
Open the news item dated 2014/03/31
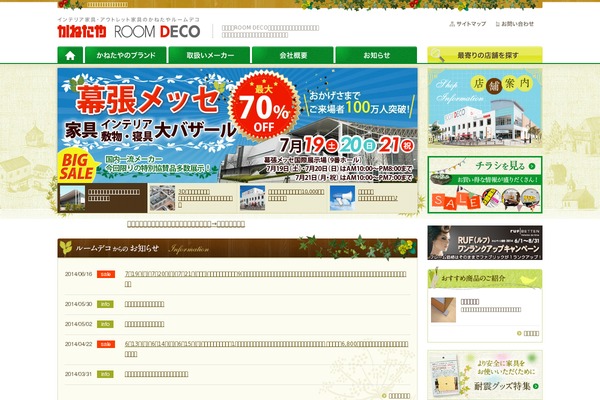pyautogui.click(x=156, y=374)
